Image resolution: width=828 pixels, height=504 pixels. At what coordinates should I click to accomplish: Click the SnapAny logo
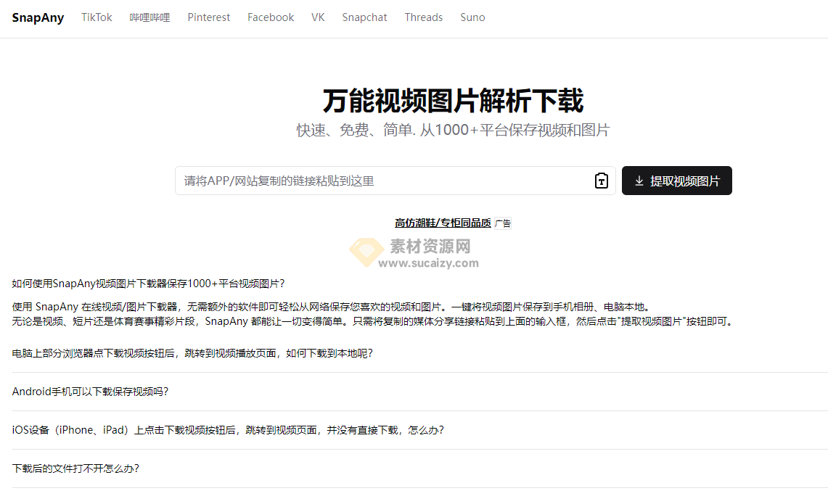click(38, 17)
